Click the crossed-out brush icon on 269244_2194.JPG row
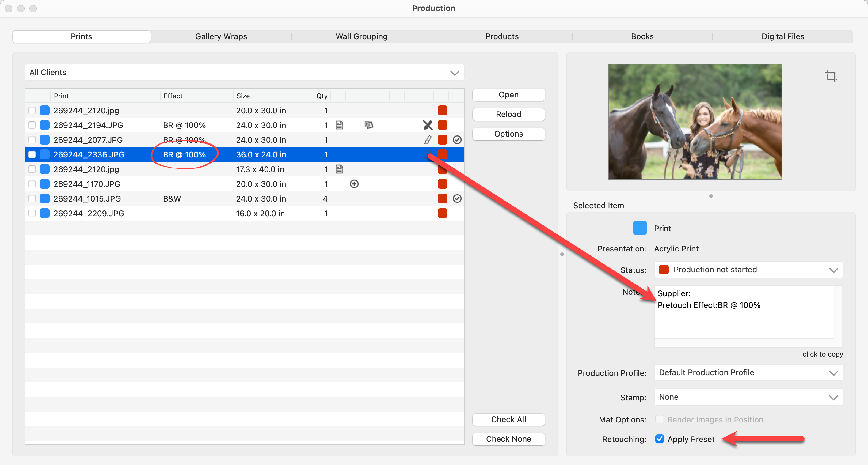Screen dimensions: 868x465 click(x=428, y=125)
